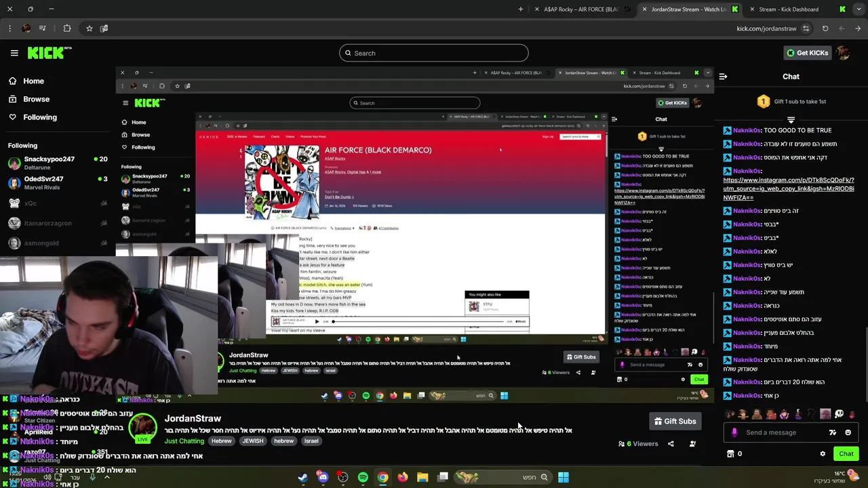Open Browse from the sidebar
This screenshot has height=488, width=868.
[29, 99]
